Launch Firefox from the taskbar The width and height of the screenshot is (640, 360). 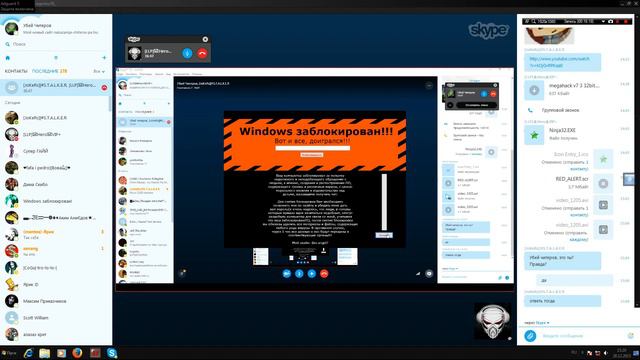click(x=78, y=353)
